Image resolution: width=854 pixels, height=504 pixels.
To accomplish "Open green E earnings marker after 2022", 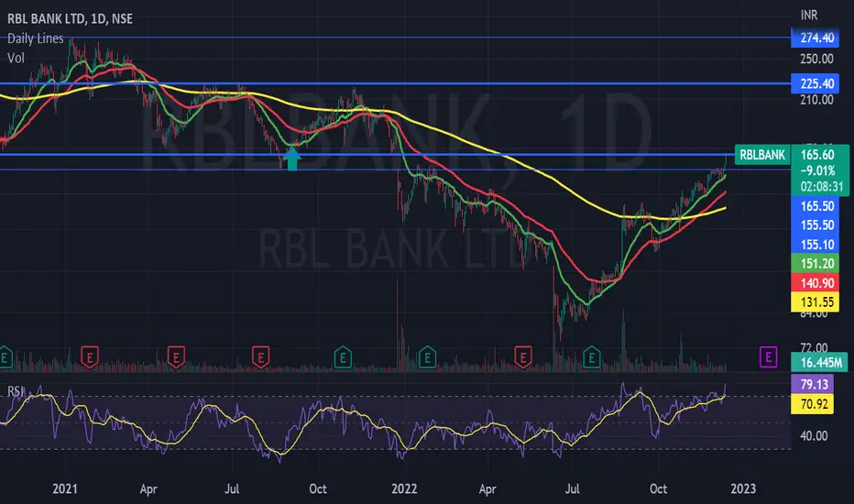I will 428,356.
